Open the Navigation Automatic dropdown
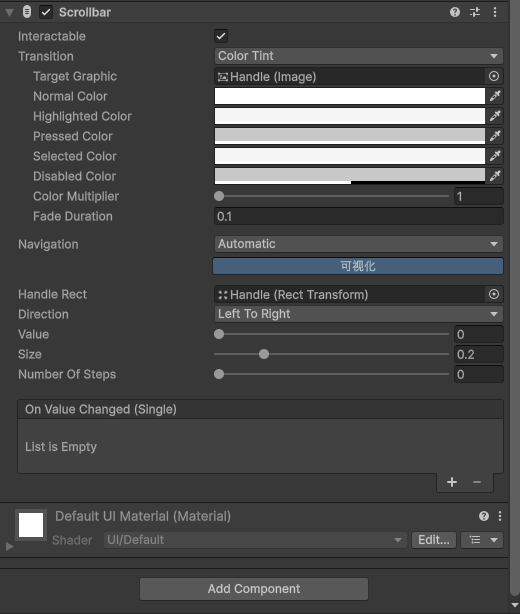The width and height of the screenshot is (520, 614). (x=358, y=244)
